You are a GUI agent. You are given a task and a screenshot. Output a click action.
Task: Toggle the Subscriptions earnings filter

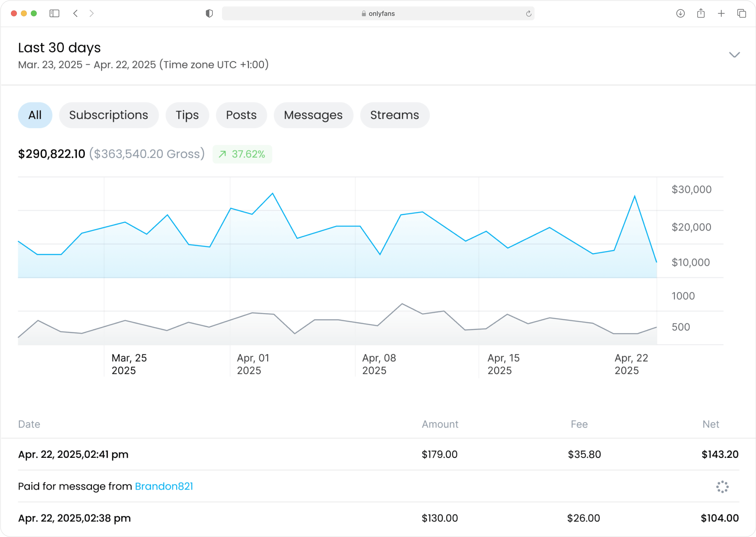109,115
